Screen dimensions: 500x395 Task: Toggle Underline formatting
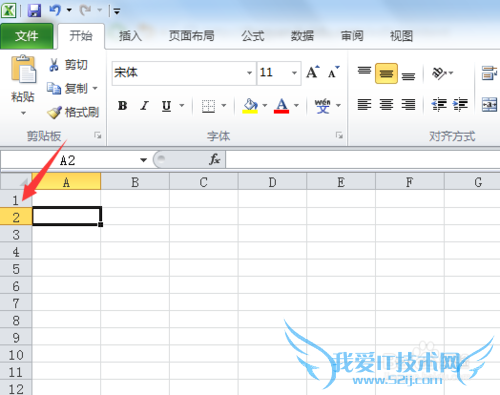point(166,106)
